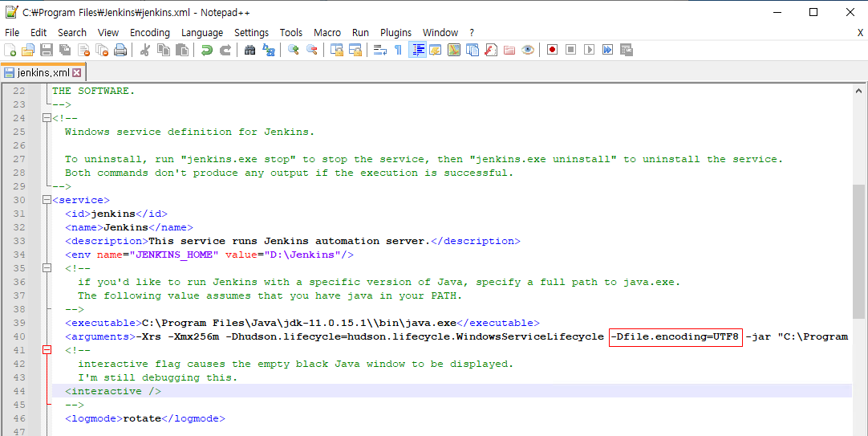The width and height of the screenshot is (868, 436).
Task: Start macro recording with red dot
Action: [552, 50]
